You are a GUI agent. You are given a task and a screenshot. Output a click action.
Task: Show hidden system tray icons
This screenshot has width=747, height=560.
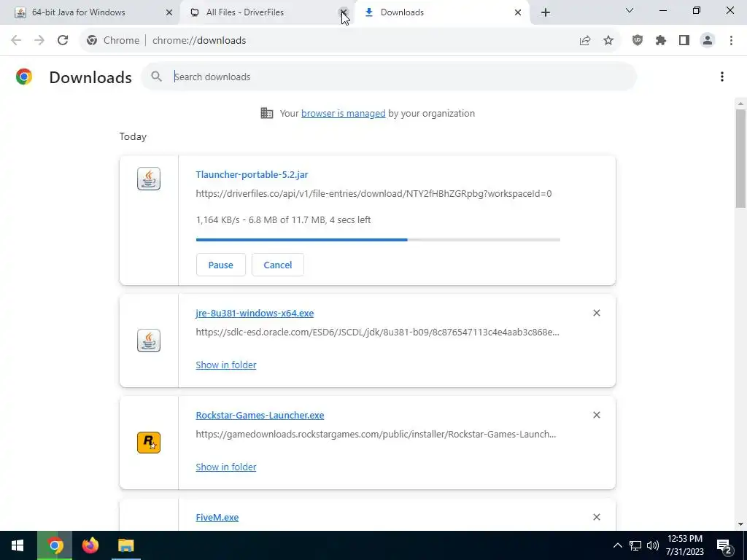click(x=617, y=545)
